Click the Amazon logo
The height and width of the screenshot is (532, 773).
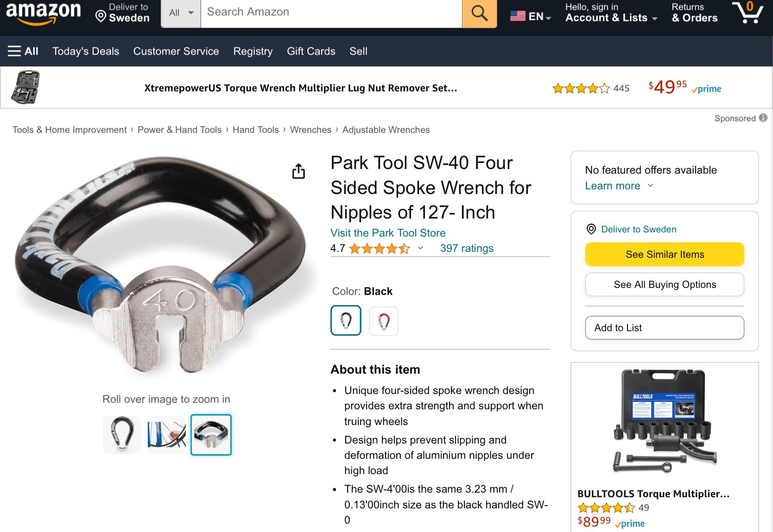(43, 13)
